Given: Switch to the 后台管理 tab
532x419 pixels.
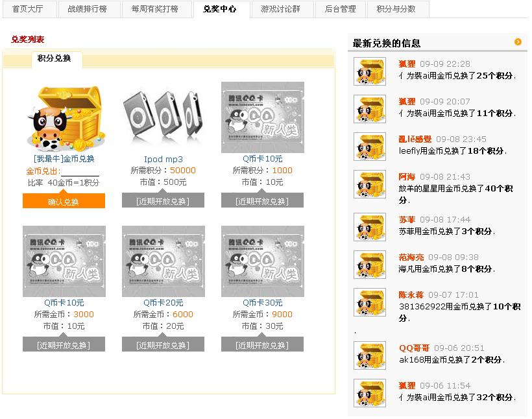Looking at the screenshot, I should [341, 9].
